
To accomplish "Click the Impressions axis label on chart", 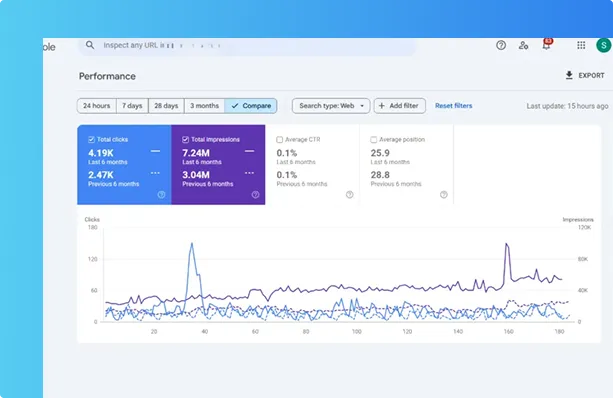I will click(578, 219).
